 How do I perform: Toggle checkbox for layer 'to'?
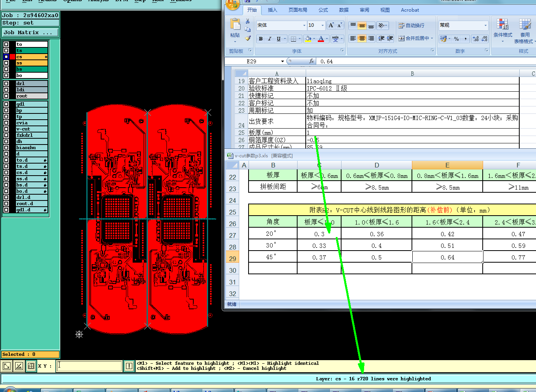(6, 44)
